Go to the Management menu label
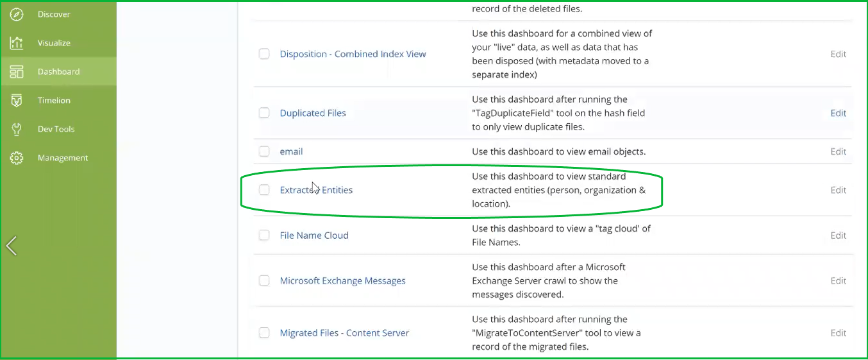The image size is (868, 360). tap(63, 158)
